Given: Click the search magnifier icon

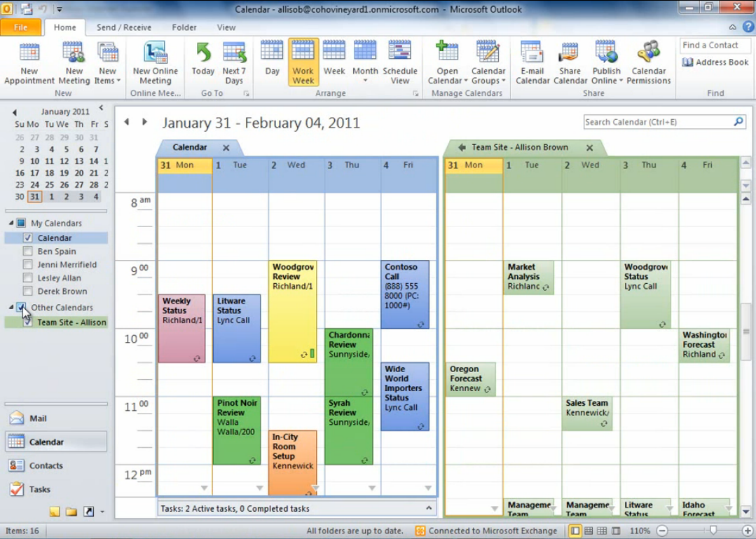Looking at the screenshot, I should click(738, 122).
